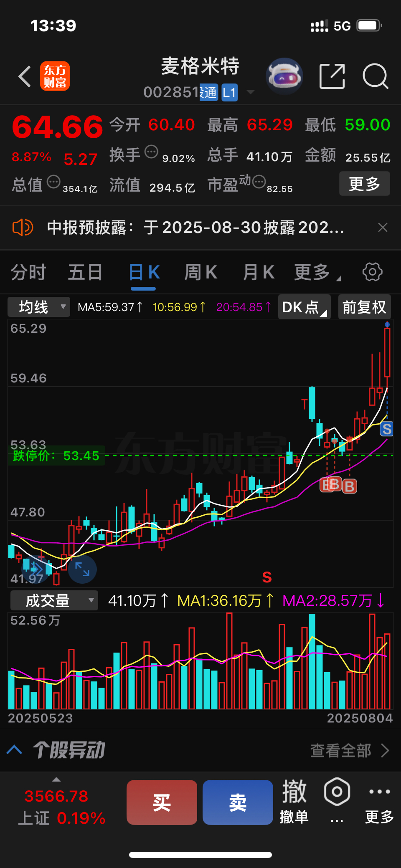401x868 pixels.
Task: Dismiss the announcement banner
Action: tap(383, 228)
